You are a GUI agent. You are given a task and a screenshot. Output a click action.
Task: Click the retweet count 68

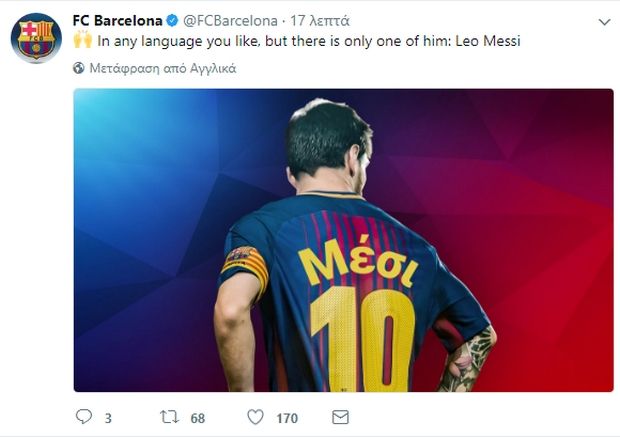tap(198, 417)
